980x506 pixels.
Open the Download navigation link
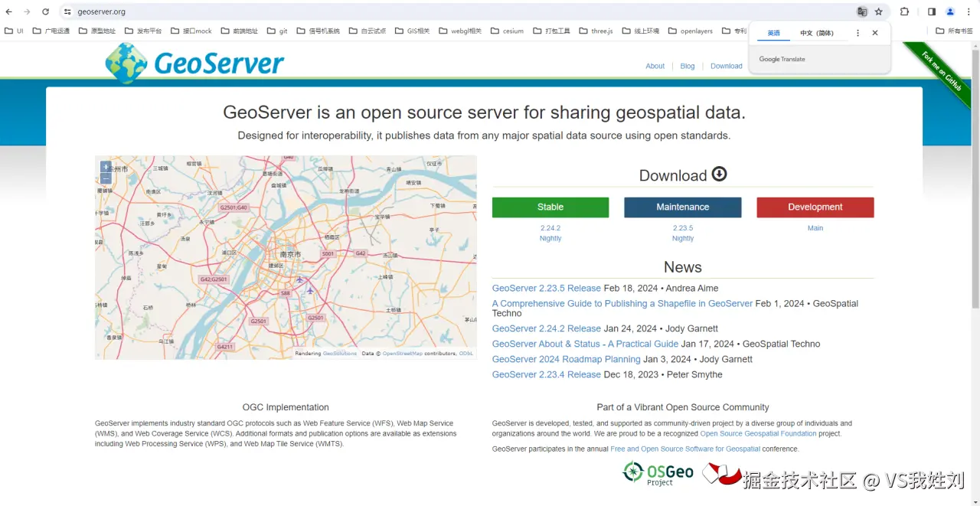726,66
